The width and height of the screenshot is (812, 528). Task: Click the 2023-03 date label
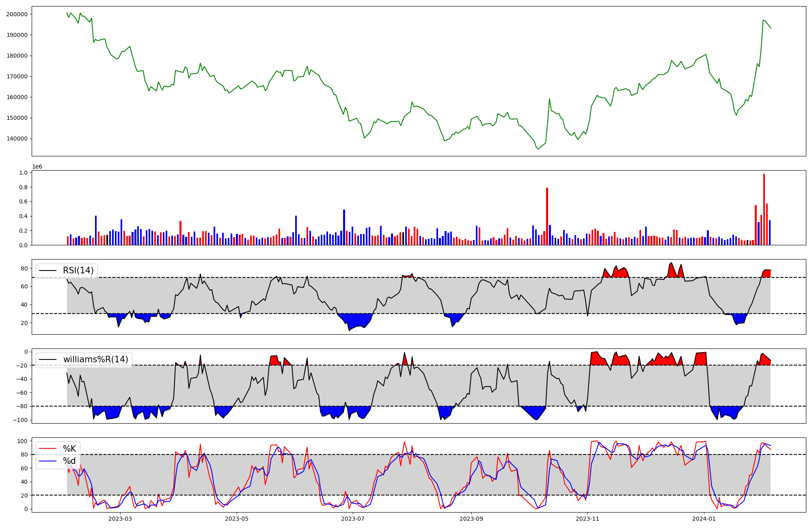(x=120, y=519)
